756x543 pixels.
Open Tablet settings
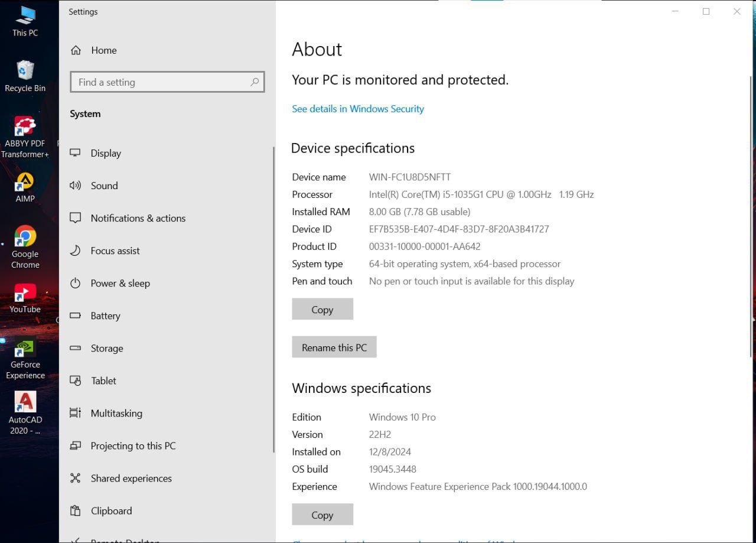[x=167, y=381]
